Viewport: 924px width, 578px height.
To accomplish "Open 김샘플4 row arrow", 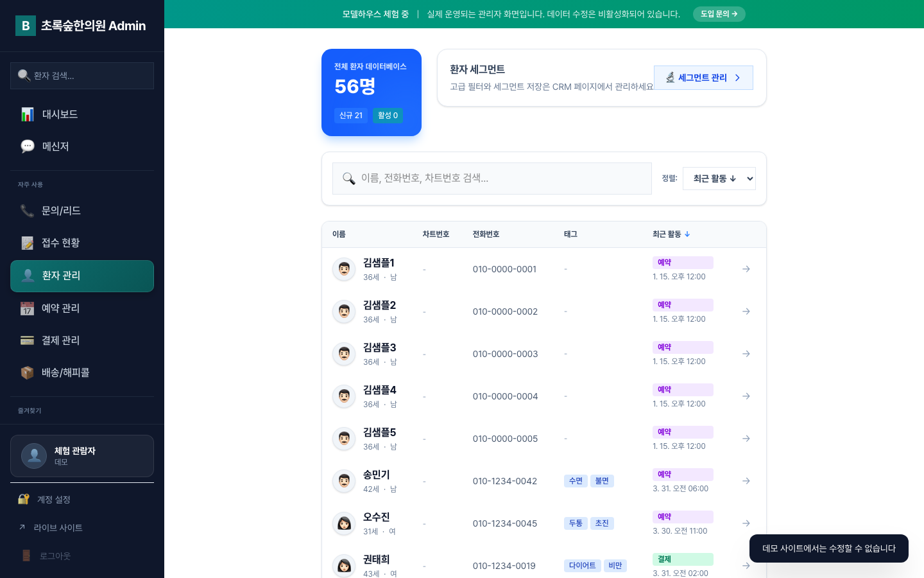I will coord(746,396).
